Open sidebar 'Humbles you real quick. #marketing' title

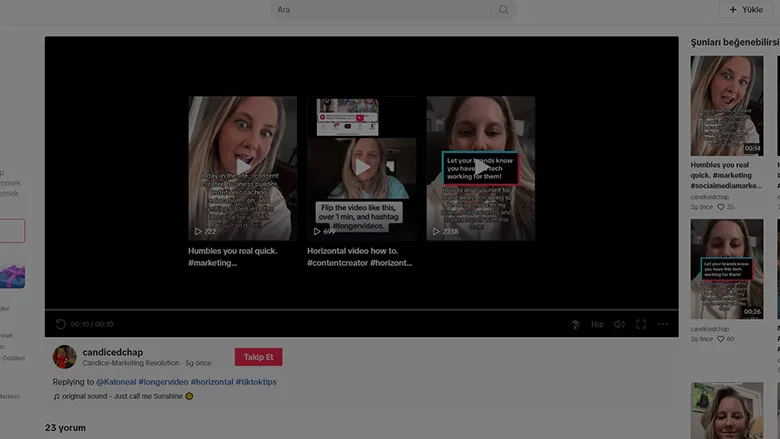point(726,175)
